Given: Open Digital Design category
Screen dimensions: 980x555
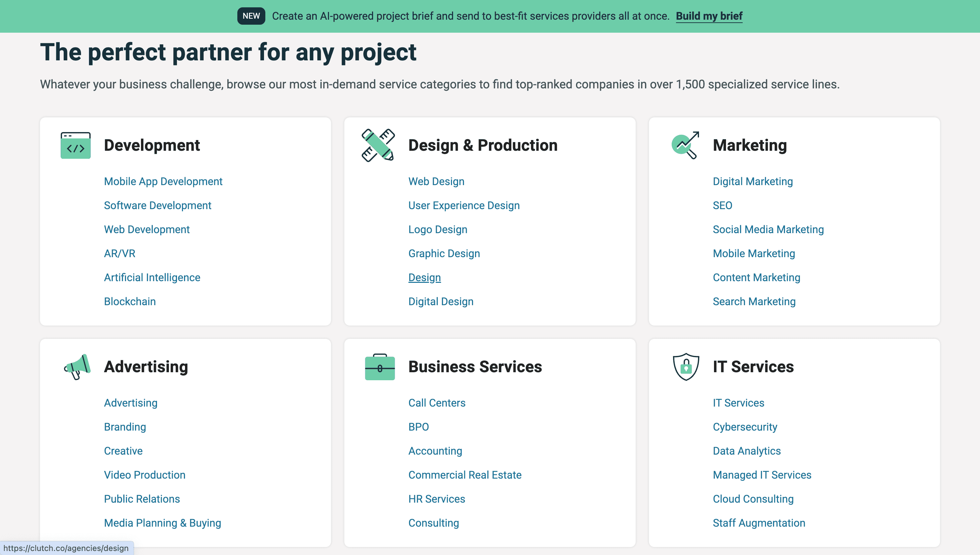Looking at the screenshot, I should pyautogui.click(x=441, y=302).
